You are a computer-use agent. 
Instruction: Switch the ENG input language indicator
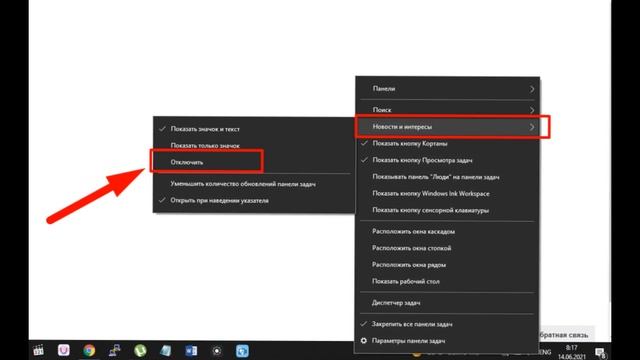pyautogui.click(x=544, y=352)
